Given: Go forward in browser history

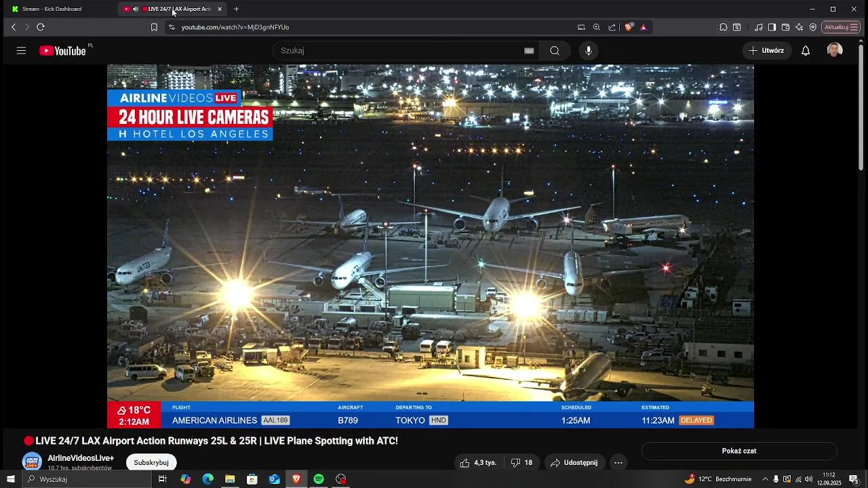Looking at the screenshot, I should (x=27, y=27).
